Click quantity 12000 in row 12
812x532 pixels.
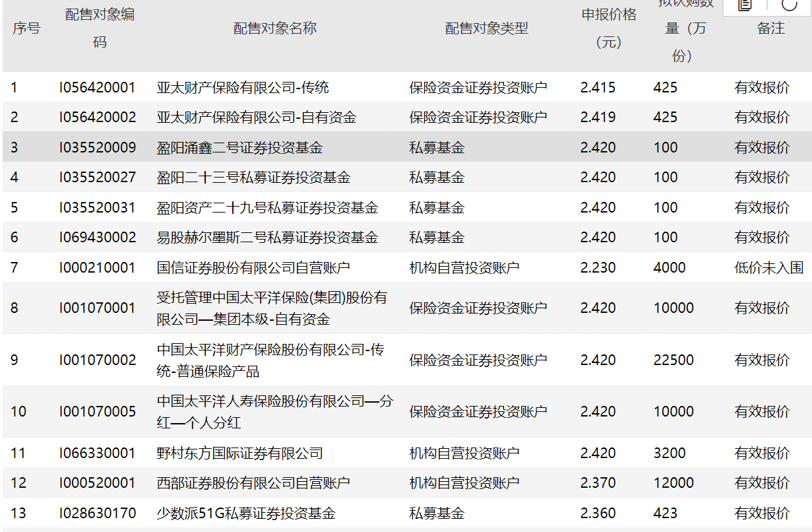pyautogui.click(x=673, y=482)
